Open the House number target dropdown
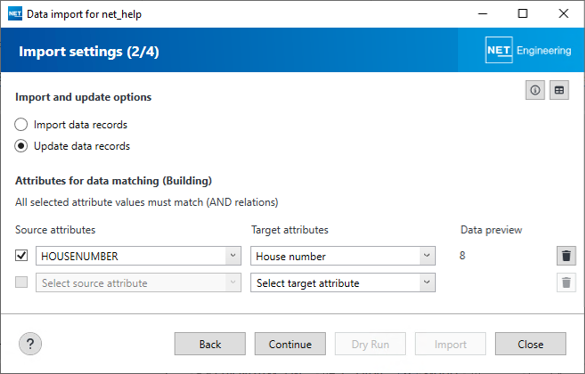Viewport: 585px width, 374px height. coord(343,256)
